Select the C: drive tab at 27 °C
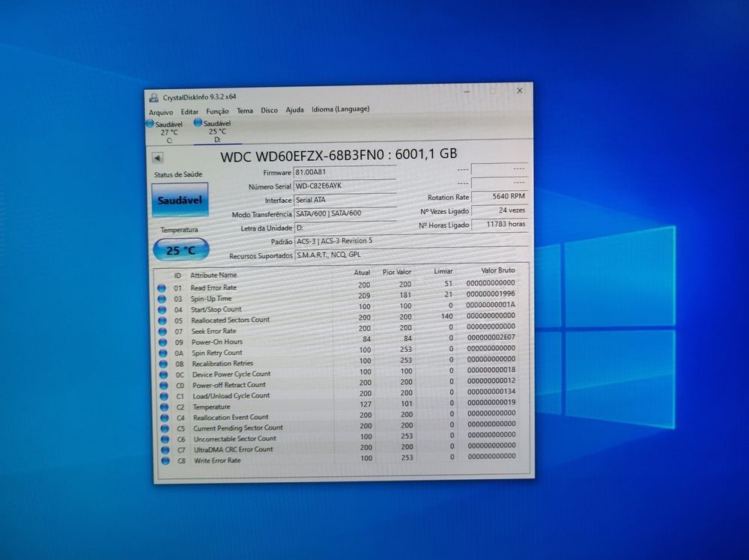The image size is (749, 560). point(169,133)
